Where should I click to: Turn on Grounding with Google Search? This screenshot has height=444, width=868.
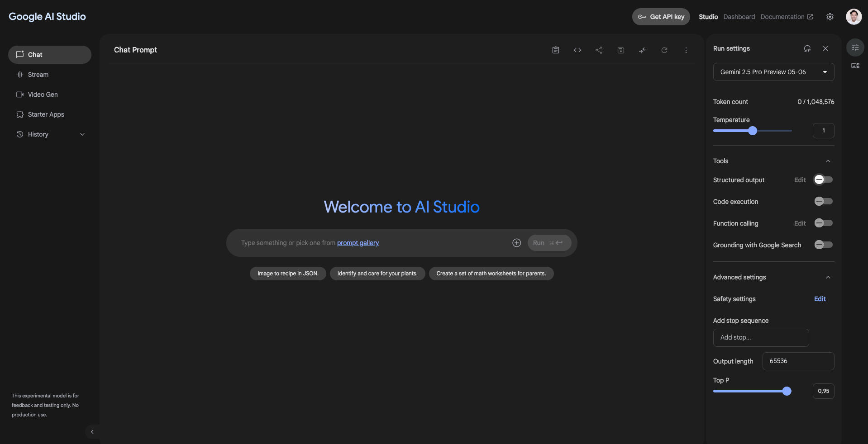pyautogui.click(x=823, y=245)
